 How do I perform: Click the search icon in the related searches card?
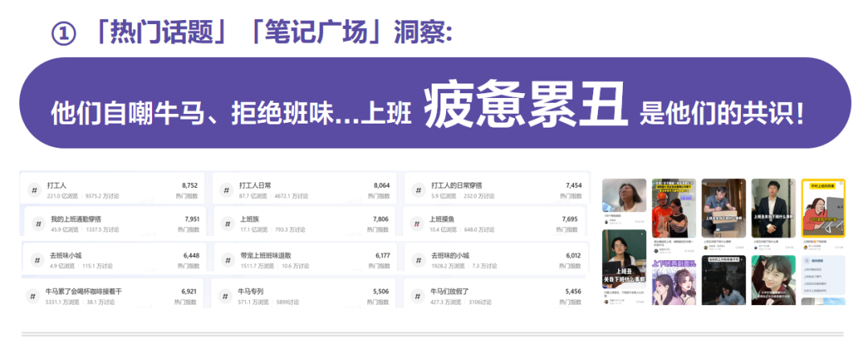807,261
